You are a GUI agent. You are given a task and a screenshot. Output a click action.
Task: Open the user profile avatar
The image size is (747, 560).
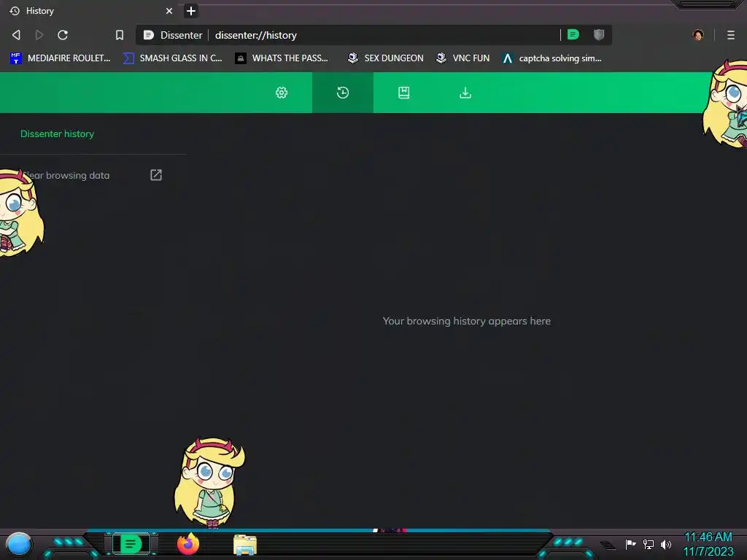click(x=698, y=35)
